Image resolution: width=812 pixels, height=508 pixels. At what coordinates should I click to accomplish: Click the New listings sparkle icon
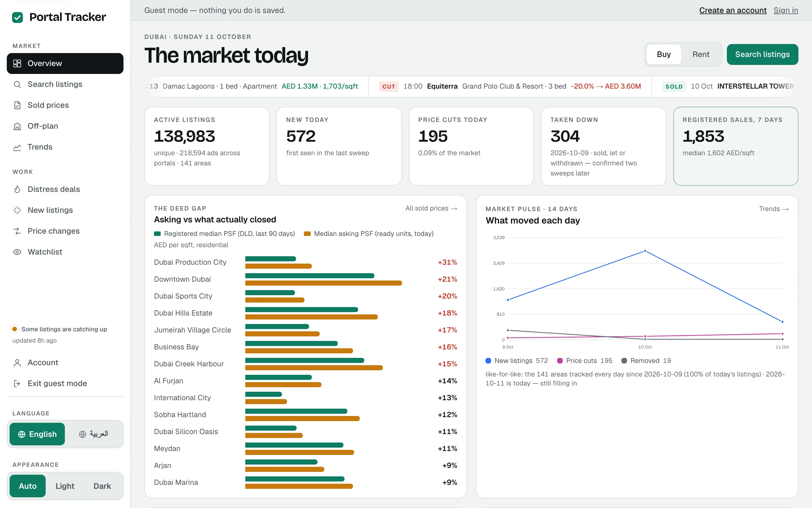17,210
